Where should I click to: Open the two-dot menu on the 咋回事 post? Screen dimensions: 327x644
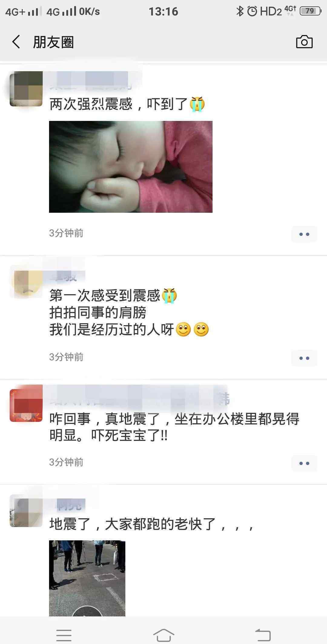[x=304, y=463]
